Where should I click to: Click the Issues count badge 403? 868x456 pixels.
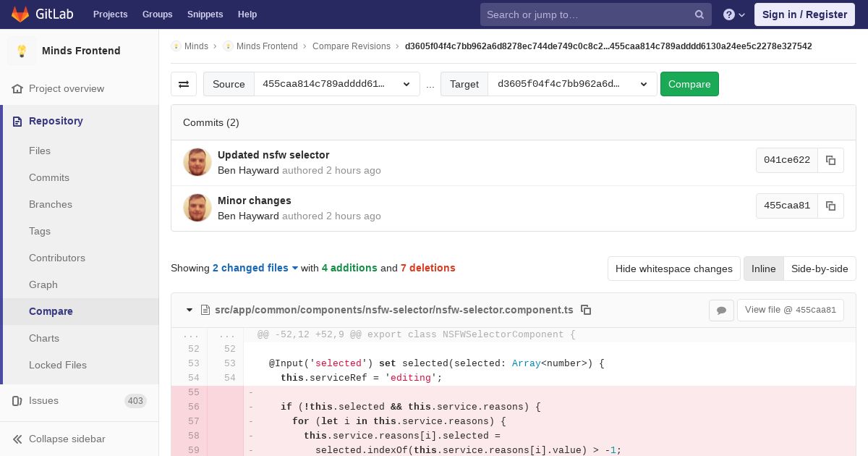tap(135, 401)
